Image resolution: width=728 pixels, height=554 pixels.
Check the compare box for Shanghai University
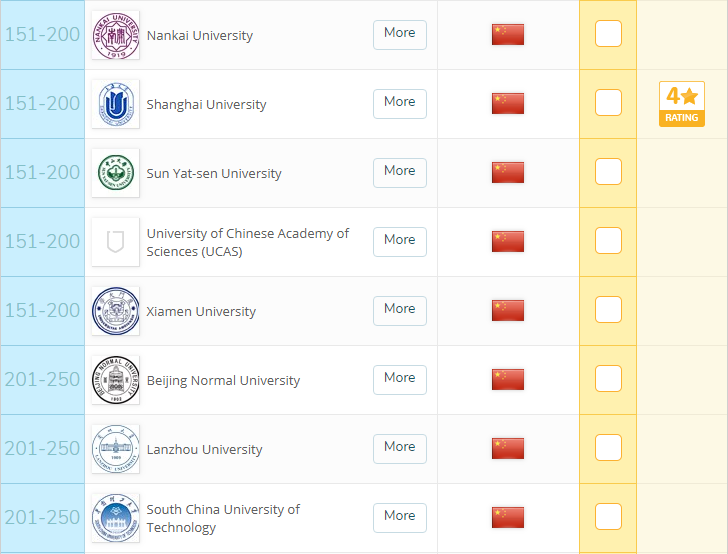608,103
